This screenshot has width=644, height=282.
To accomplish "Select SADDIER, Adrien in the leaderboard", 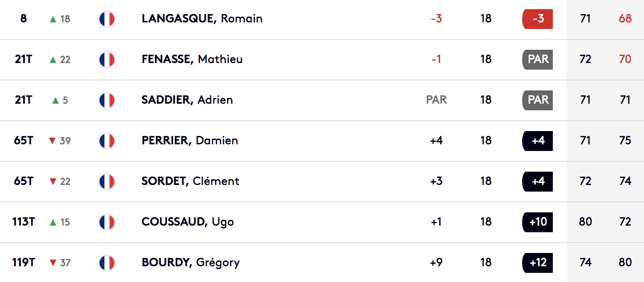I will (187, 100).
